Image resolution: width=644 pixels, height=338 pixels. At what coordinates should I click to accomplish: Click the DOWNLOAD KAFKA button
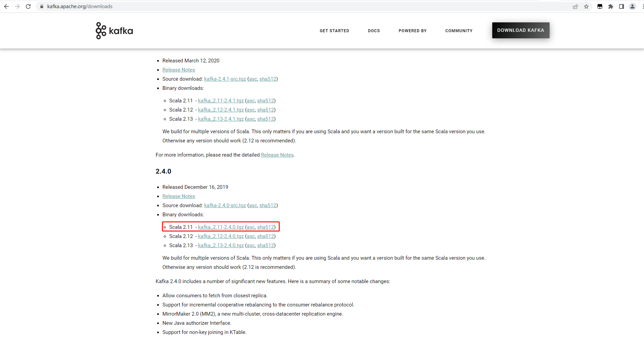(x=521, y=30)
